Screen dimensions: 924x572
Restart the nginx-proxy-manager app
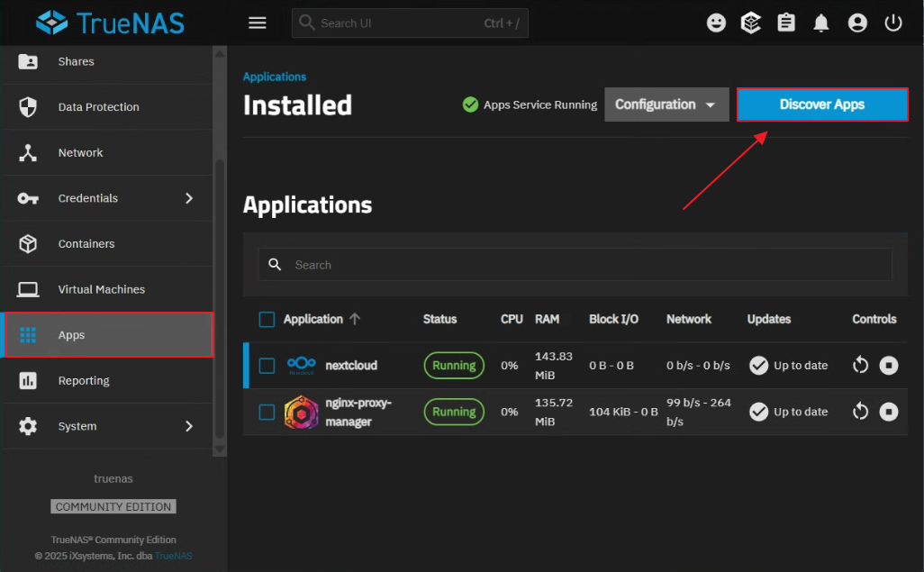(860, 412)
